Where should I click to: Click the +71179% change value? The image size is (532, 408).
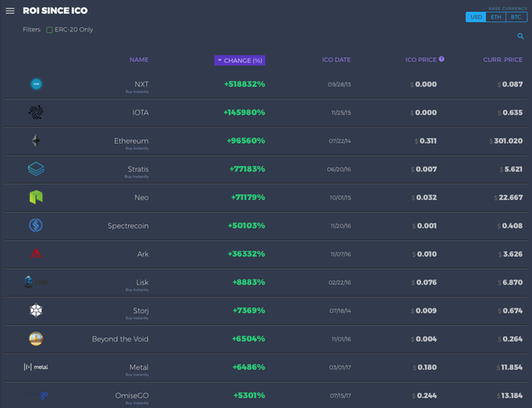coord(248,197)
